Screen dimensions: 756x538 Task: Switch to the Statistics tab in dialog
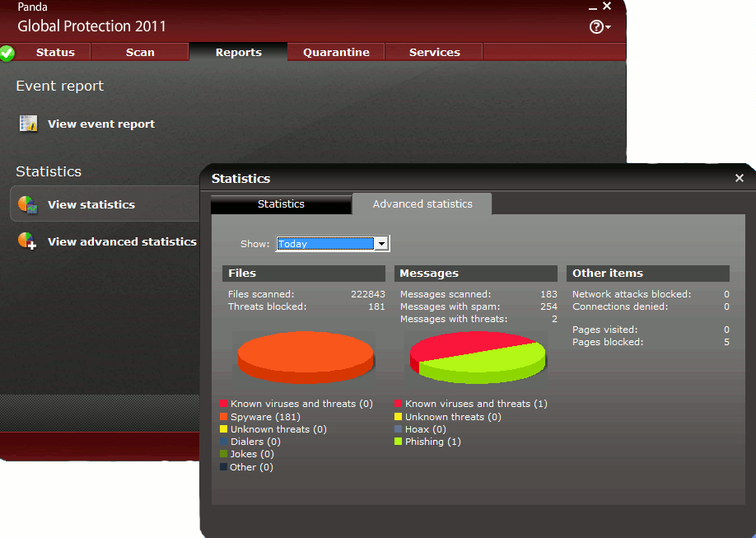[281, 204]
